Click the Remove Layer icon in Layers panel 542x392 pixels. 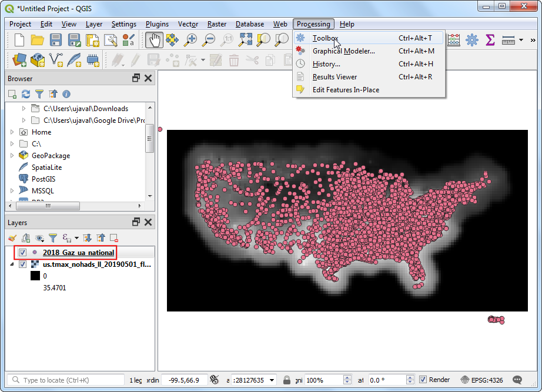click(114, 238)
